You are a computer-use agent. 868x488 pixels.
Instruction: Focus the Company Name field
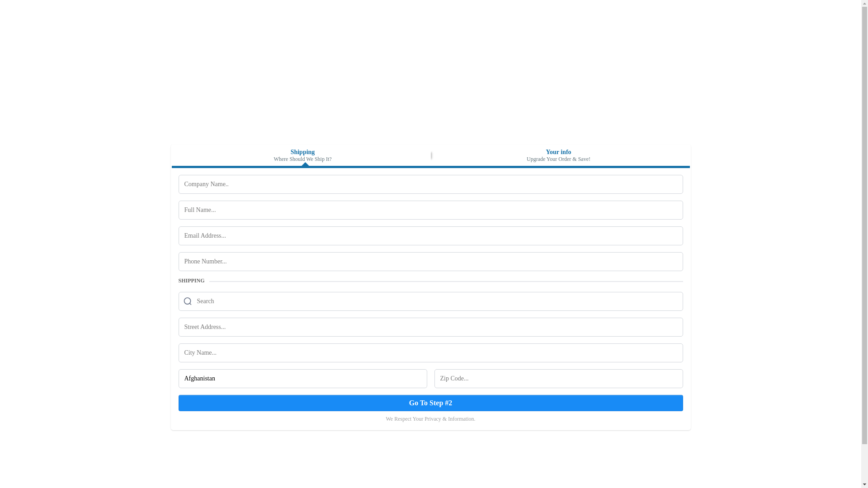point(430,184)
